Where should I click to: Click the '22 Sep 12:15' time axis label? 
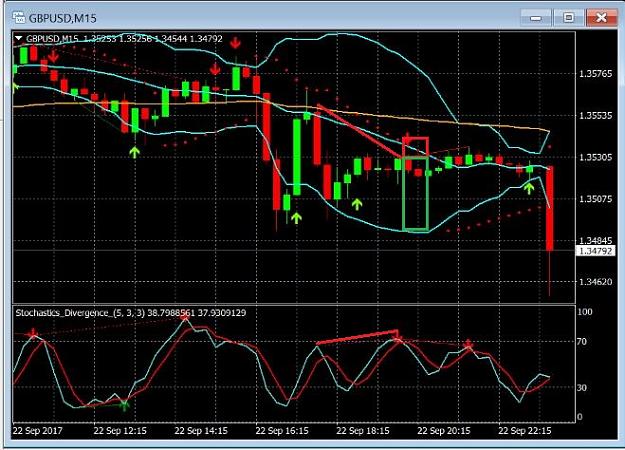click(x=120, y=431)
